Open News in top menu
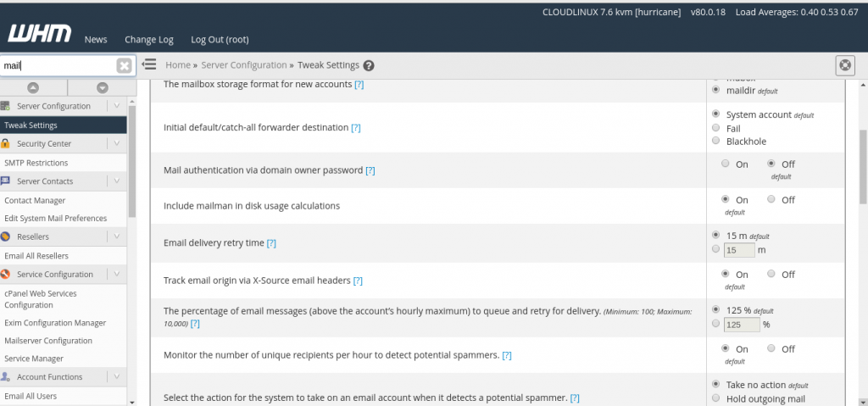The image size is (868, 406). pos(96,40)
